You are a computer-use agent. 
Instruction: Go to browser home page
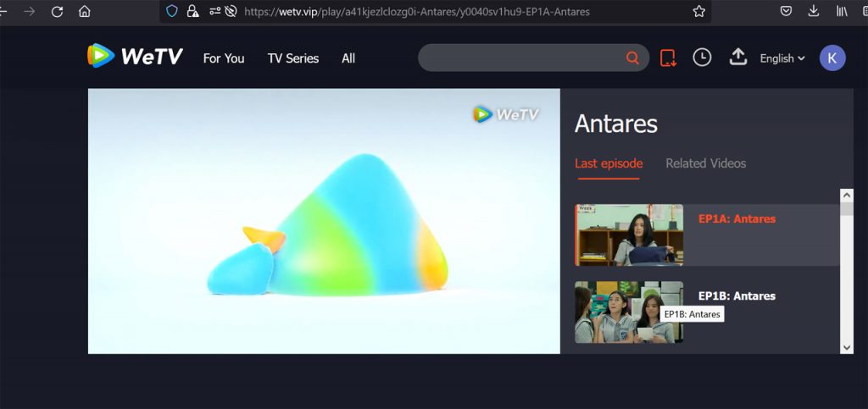coord(84,11)
